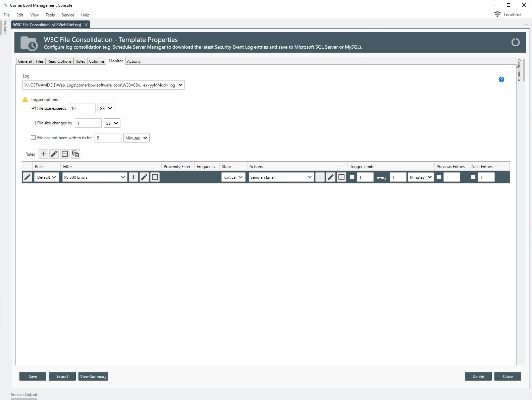Edit the Send an Email action
The width and height of the screenshot is (532, 400).
pyautogui.click(x=331, y=177)
